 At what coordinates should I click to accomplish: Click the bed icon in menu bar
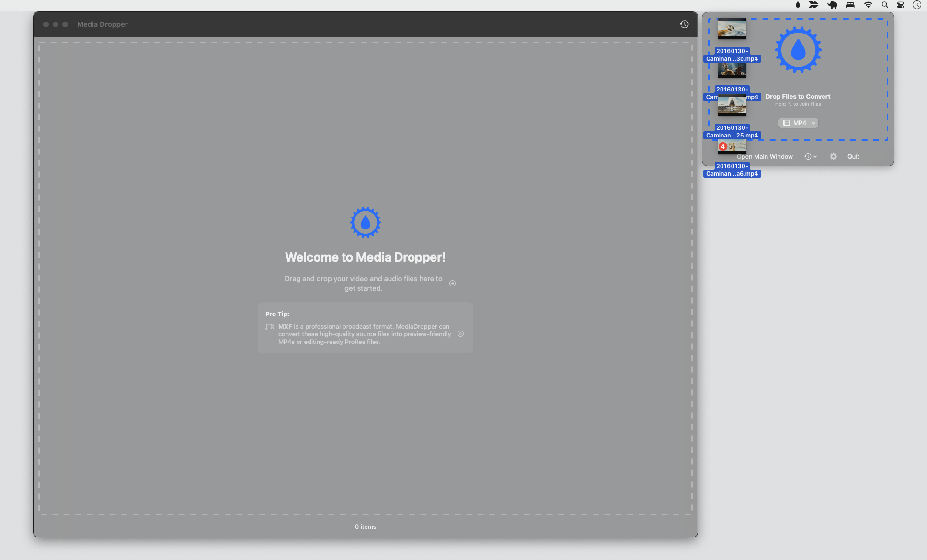click(850, 5)
